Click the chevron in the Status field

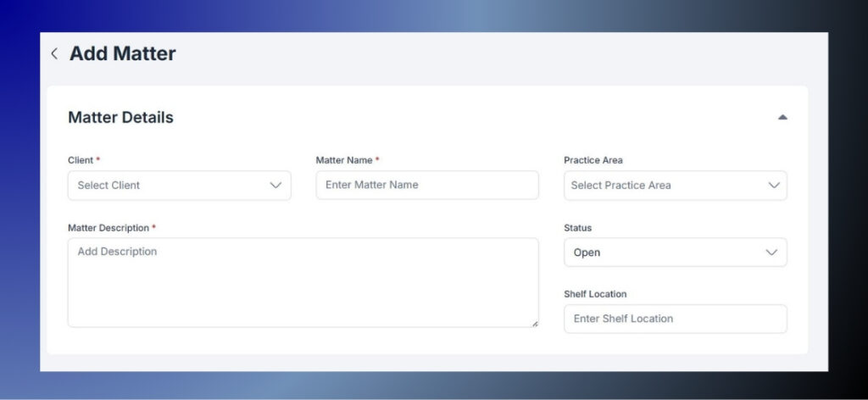click(x=771, y=253)
